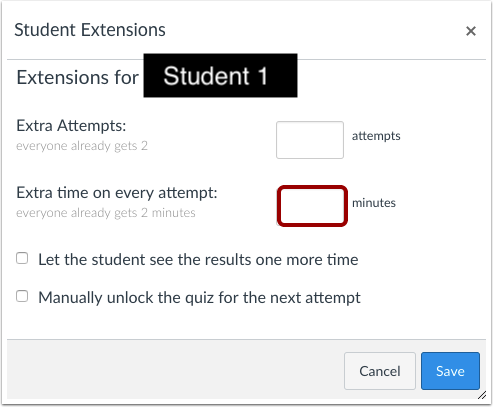This screenshot has width=493, height=407.
Task: Click the empty gray footer area left of Cancel
Action: [173, 370]
